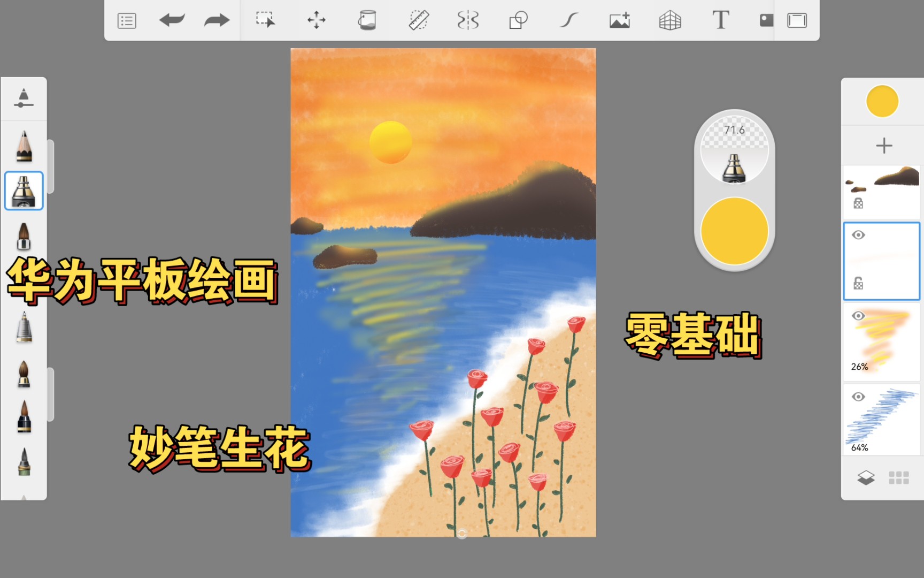Hide the 64% blue scribble layer
Image resolution: width=924 pixels, height=578 pixels.
coord(859,397)
